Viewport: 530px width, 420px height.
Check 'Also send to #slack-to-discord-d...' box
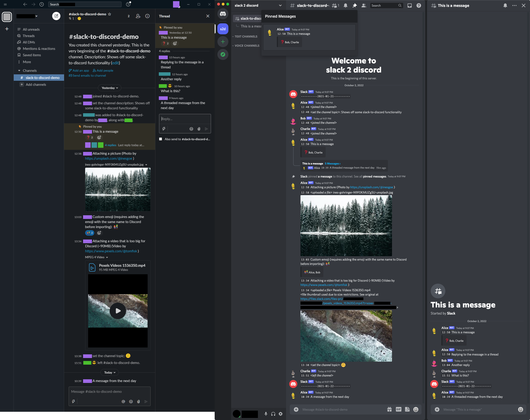pyautogui.click(x=160, y=139)
